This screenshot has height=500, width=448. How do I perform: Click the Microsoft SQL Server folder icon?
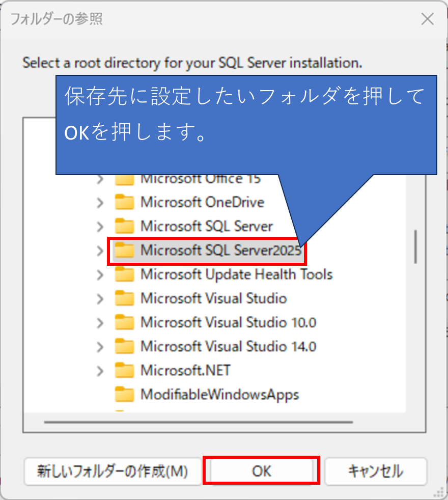[x=124, y=226]
